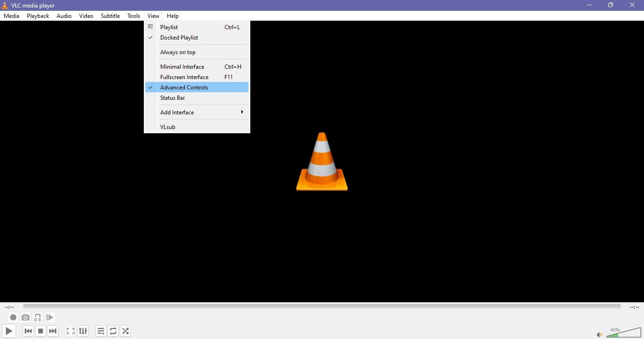Click the Show Playlist icon
This screenshot has height=339, width=644.
pyautogui.click(x=100, y=331)
